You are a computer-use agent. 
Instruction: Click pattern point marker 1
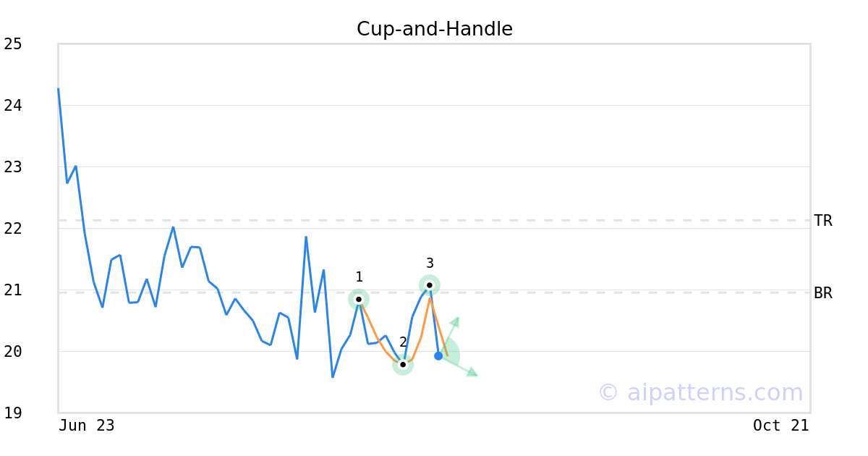(x=359, y=299)
